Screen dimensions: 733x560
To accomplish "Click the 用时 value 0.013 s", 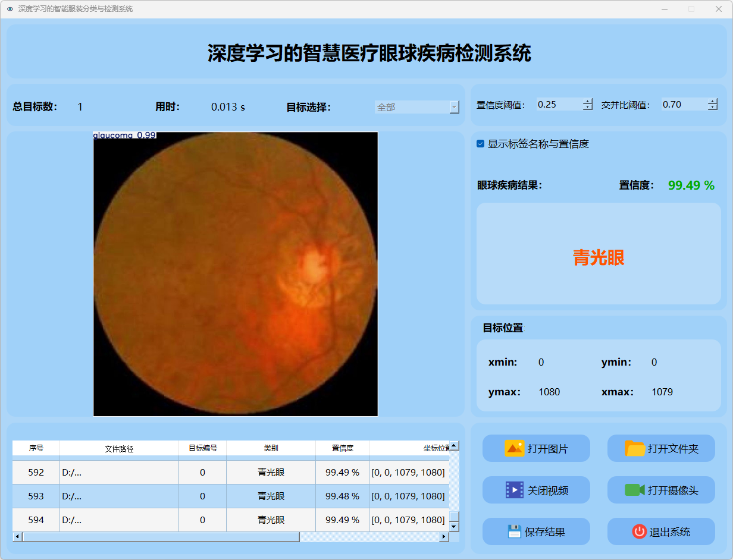I will point(228,107).
